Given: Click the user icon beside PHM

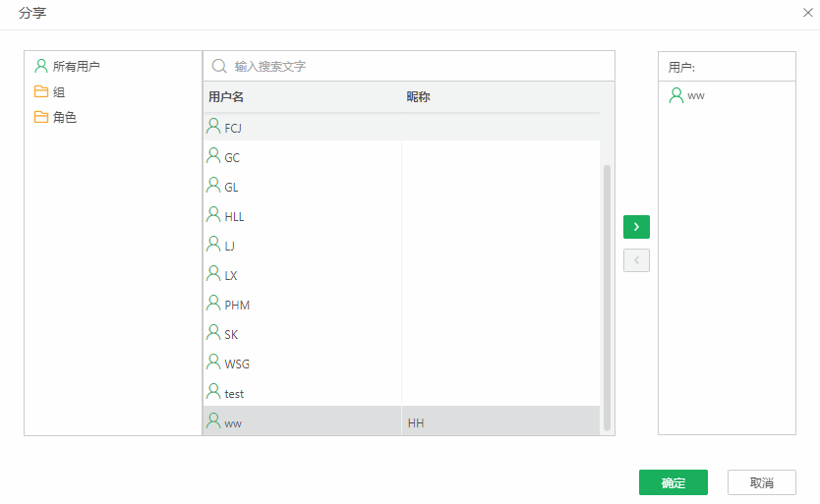Looking at the screenshot, I should pyautogui.click(x=213, y=304).
